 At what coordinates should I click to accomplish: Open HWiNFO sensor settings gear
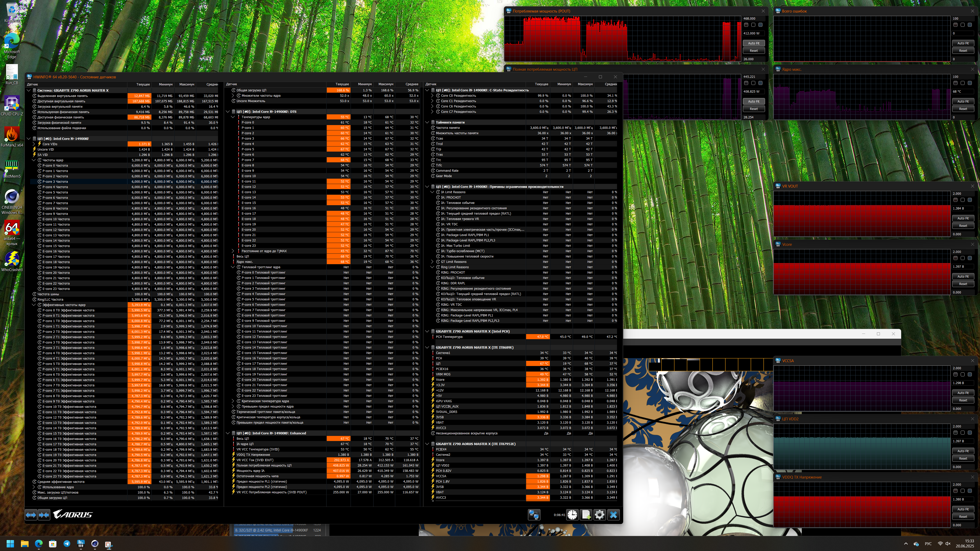pyautogui.click(x=600, y=515)
